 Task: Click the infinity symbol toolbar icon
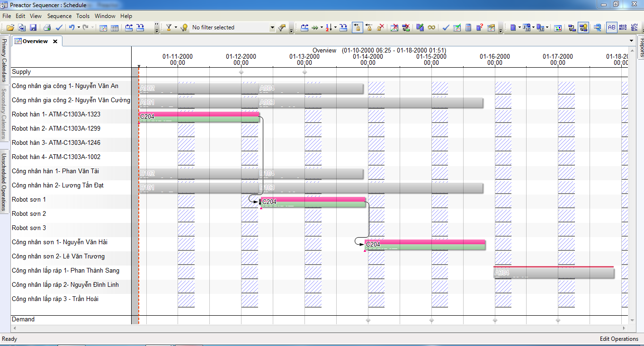(x=431, y=28)
